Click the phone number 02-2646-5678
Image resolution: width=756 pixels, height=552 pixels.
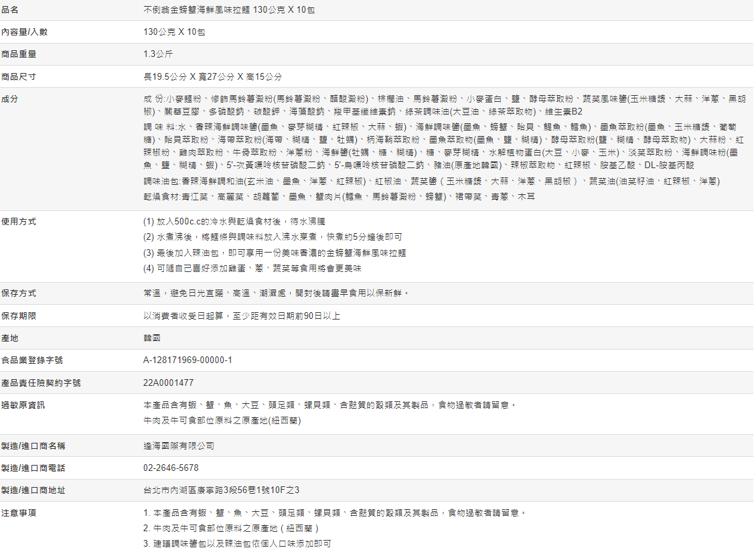tap(171, 468)
